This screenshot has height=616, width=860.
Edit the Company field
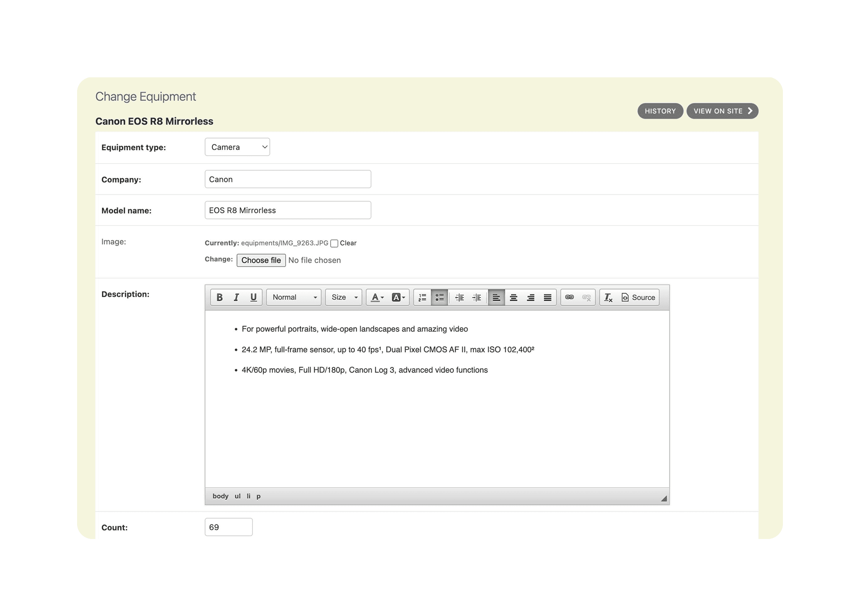[x=288, y=179]
